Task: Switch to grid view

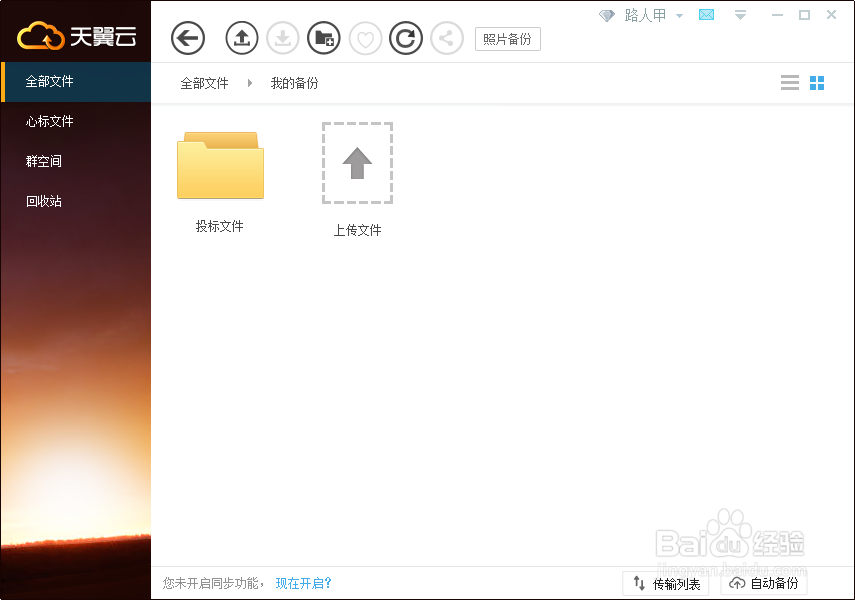Action: coord(817,82)
